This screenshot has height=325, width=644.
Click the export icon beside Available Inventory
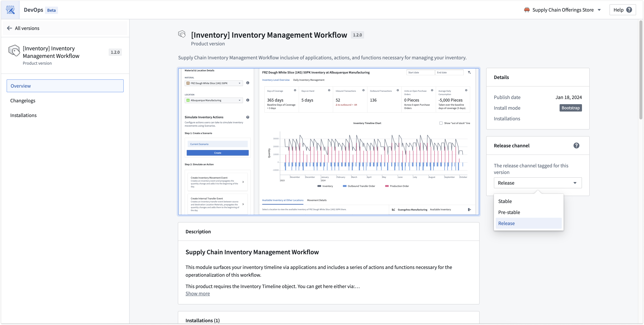coord(469,210)
